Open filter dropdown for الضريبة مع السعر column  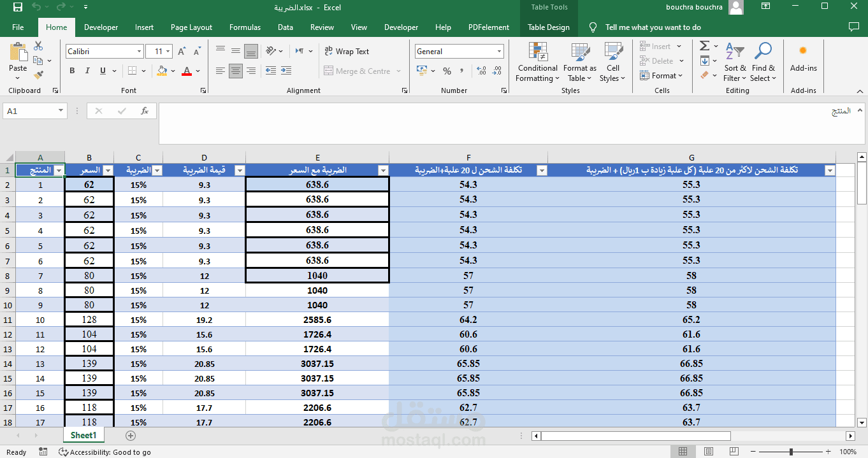383,170
